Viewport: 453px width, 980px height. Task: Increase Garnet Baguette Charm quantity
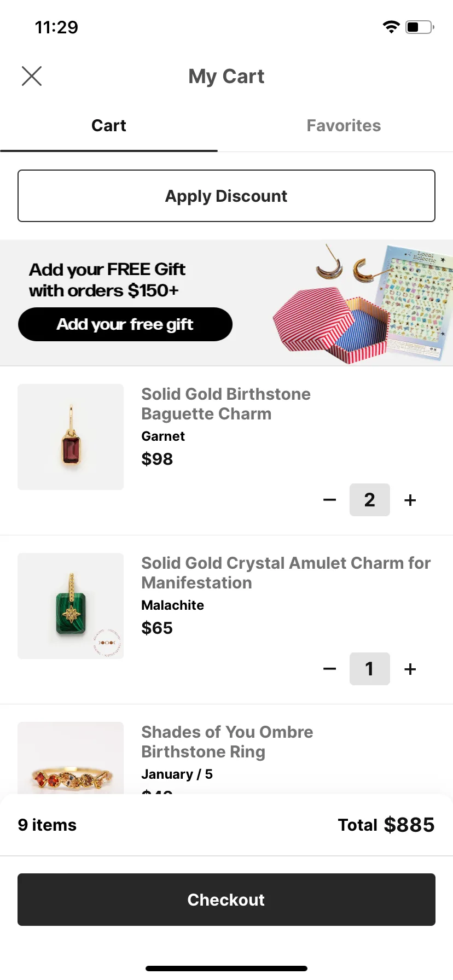pos(410,500)
